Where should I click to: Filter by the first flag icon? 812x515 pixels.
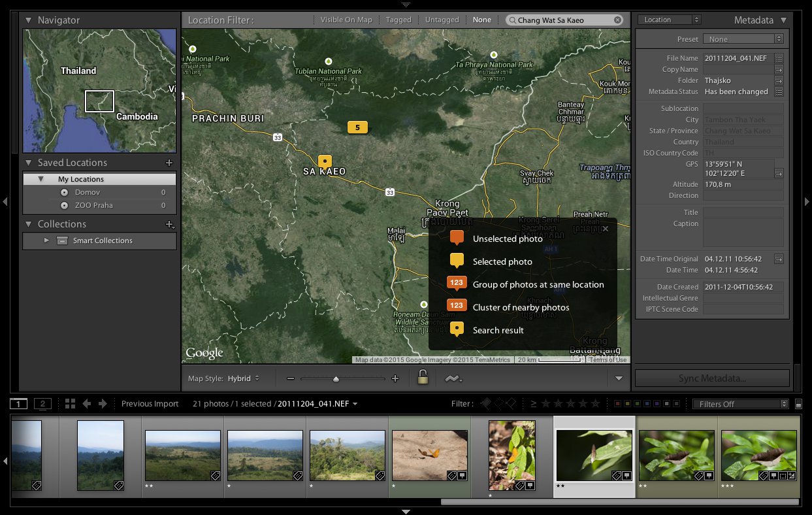(486, 404)
